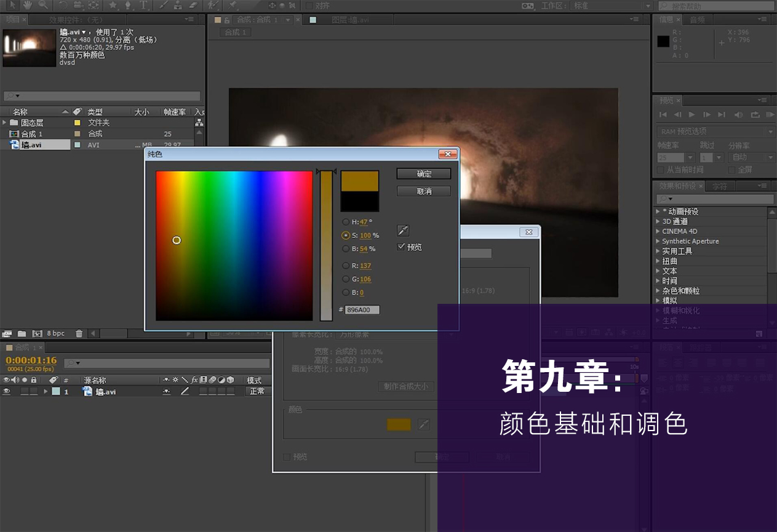This screenshot has width=777, height=532.
Task: Click the Project panel search field
Action: [102, 96]
